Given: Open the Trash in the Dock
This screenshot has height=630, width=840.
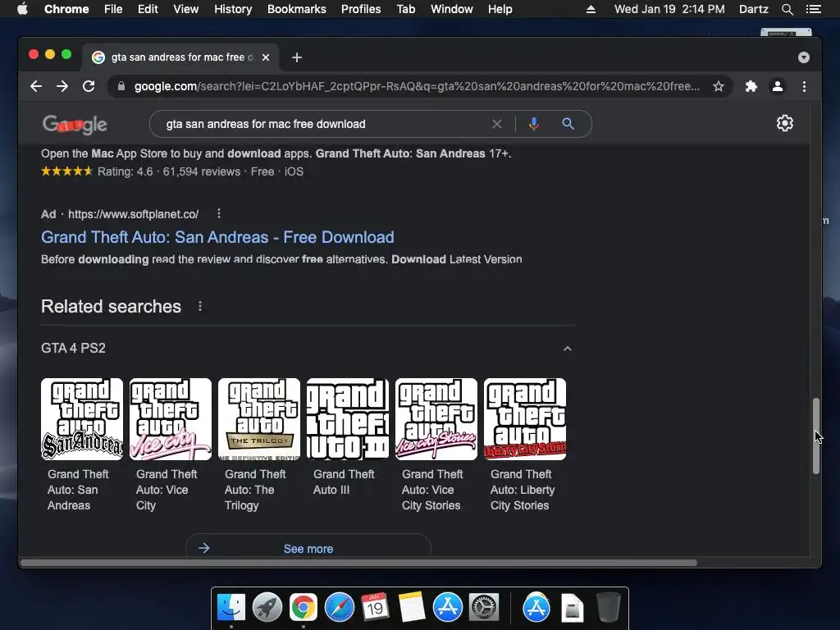Looking at the screenshot, I should click(608, 608).
